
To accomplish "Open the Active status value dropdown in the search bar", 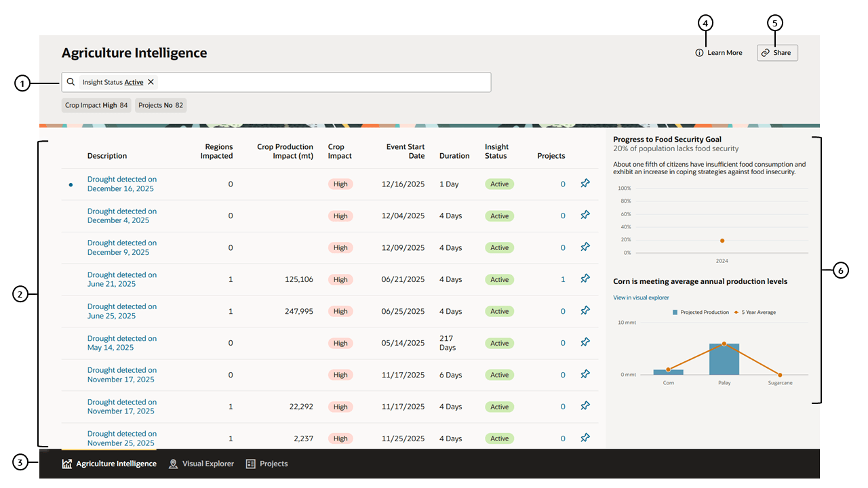I will pyautogui.click(x=134, y=81).
